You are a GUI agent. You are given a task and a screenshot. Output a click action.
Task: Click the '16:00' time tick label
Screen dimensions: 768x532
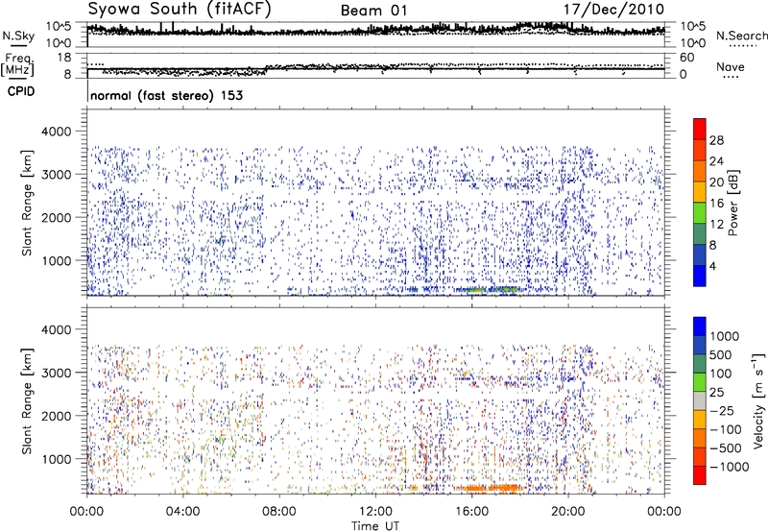(x=471, y=512)
